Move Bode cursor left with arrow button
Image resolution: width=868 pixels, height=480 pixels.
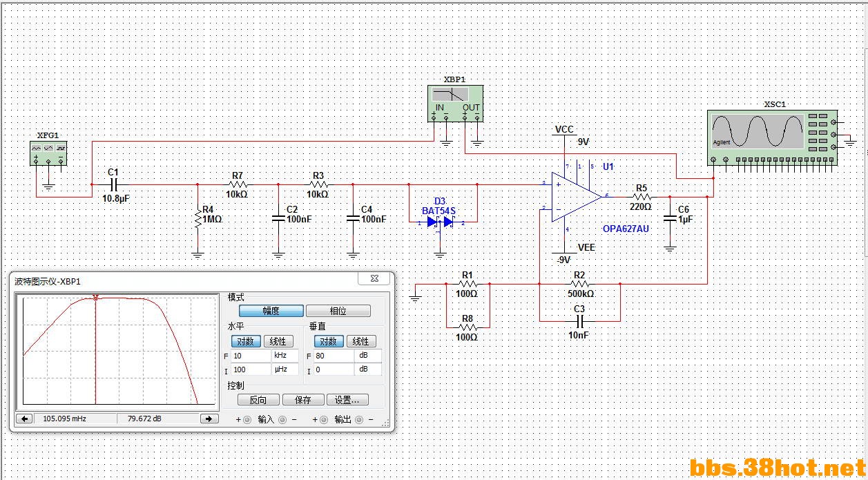point(24,419)
